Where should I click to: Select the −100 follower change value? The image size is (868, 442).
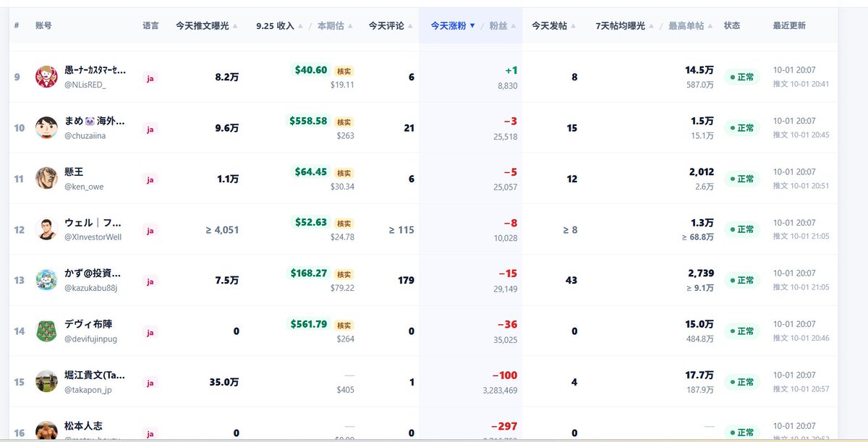point(504,375)
